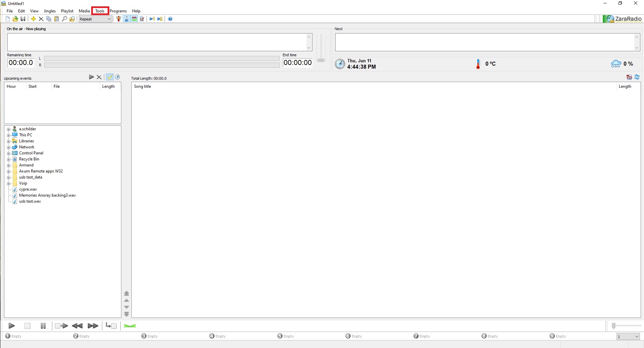This screenshot has width=644, height=348.
Task: Click the fast forward double-arrow button
Action: tap(93, 326)
